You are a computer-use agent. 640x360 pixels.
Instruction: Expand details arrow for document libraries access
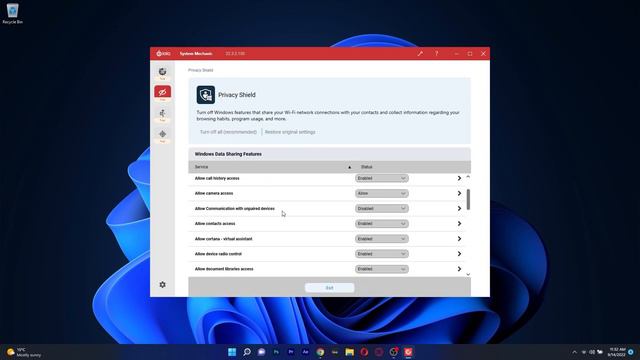(459, 269)
